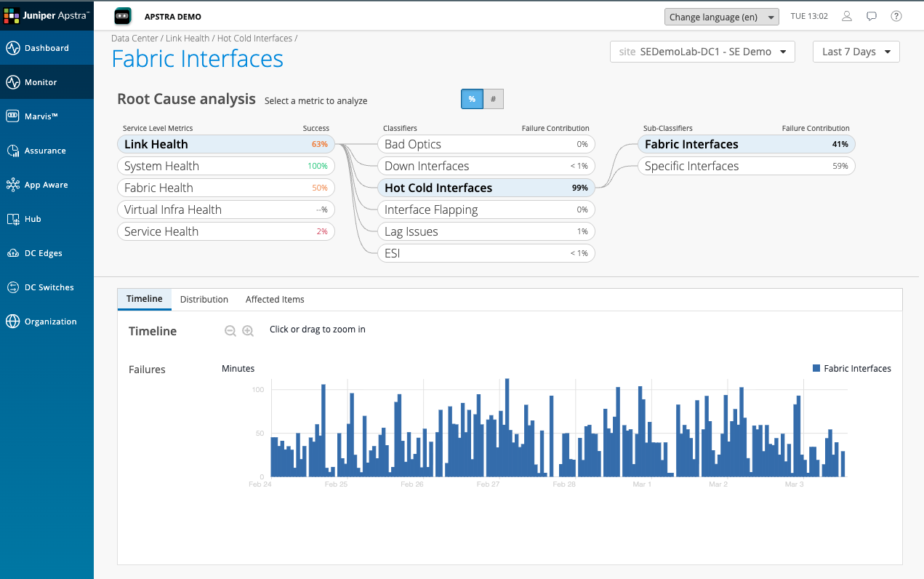Zoom in on the failures timeline

tap(248, 330)
